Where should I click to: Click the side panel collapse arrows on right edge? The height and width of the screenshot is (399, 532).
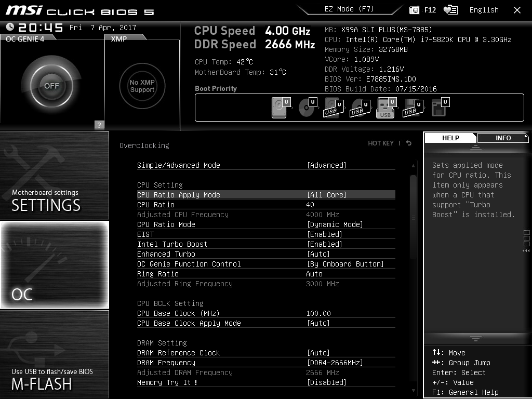point(526,251)
